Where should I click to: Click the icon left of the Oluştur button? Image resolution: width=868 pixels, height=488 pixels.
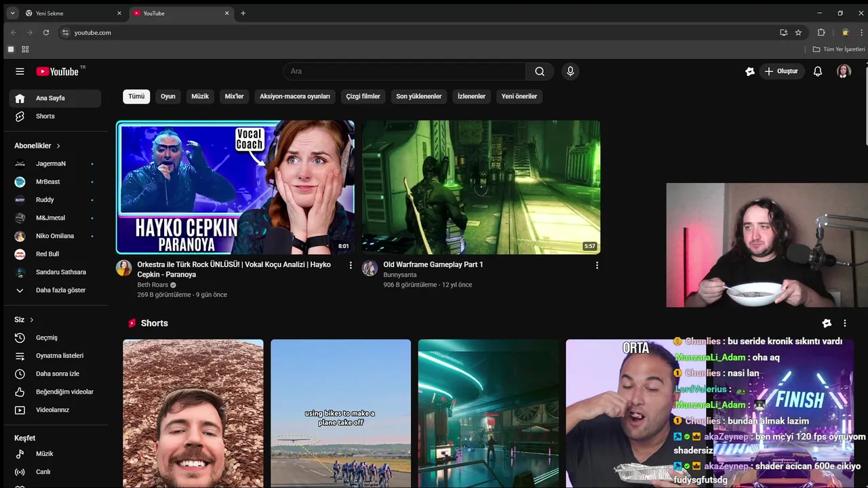click(x=750, y=71)
